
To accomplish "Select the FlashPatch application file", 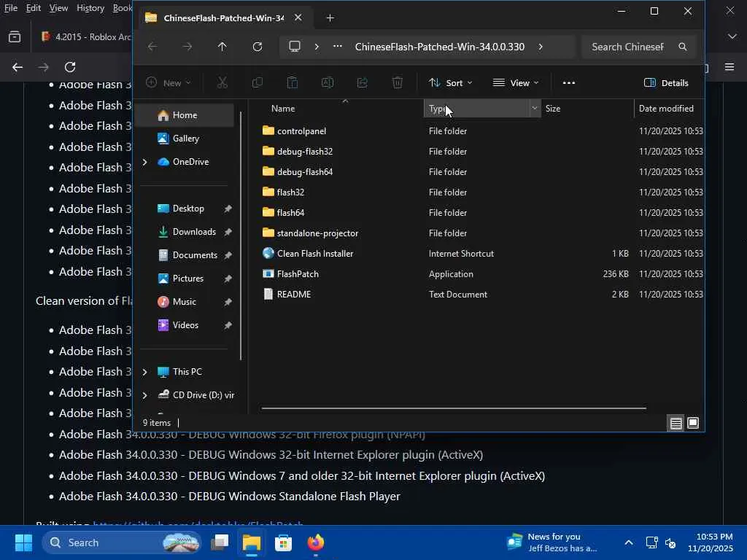I will (x=298, y=274).
